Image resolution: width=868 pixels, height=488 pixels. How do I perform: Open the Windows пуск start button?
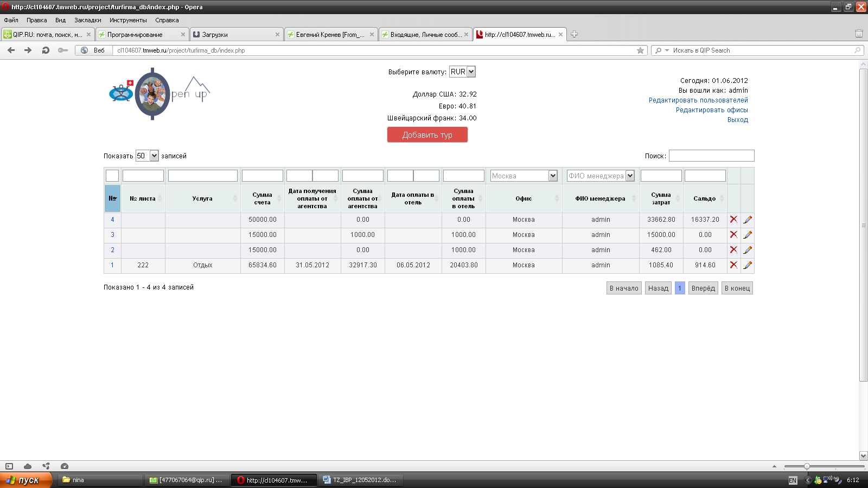pyautogui.click(x=26, y=480)
